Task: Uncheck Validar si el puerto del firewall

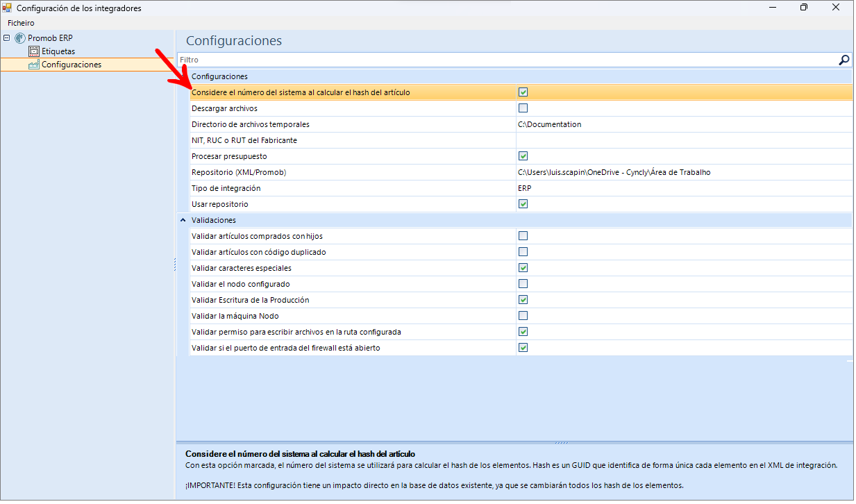Action: tap(523, 348)
